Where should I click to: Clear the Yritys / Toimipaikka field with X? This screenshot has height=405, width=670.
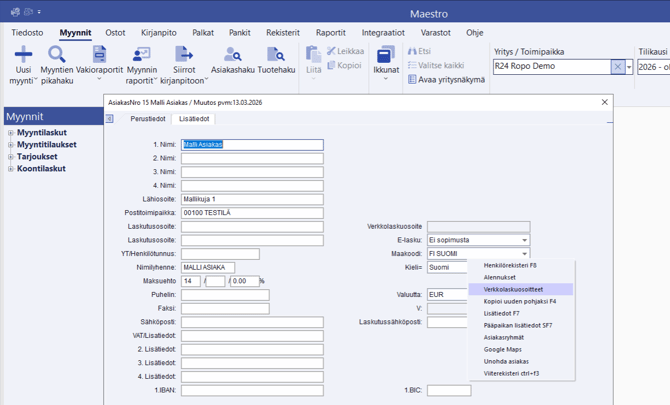(x=617, y=67)
